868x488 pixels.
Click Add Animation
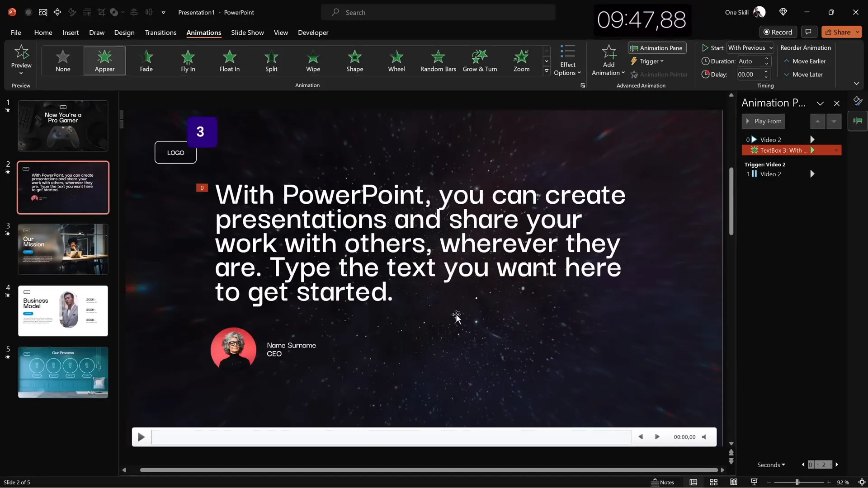tap(608, 60)
